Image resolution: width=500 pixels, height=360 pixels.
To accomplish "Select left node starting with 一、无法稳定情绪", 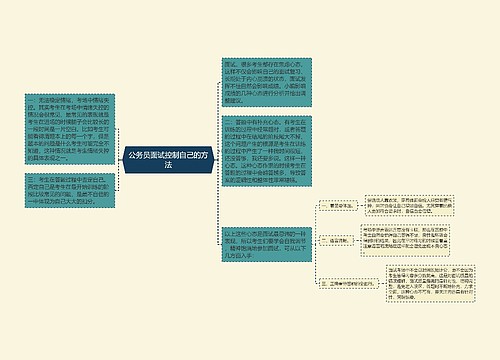I will [x=70, y=129].
